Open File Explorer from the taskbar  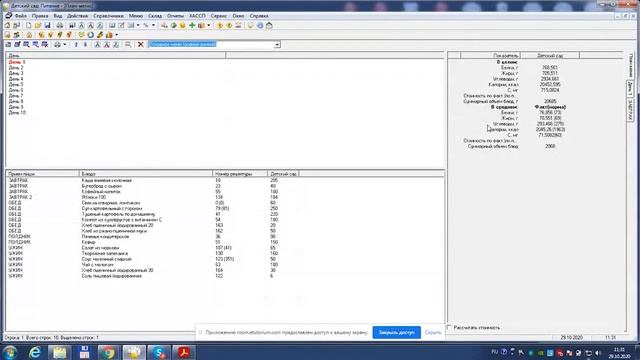pos(60,352)
